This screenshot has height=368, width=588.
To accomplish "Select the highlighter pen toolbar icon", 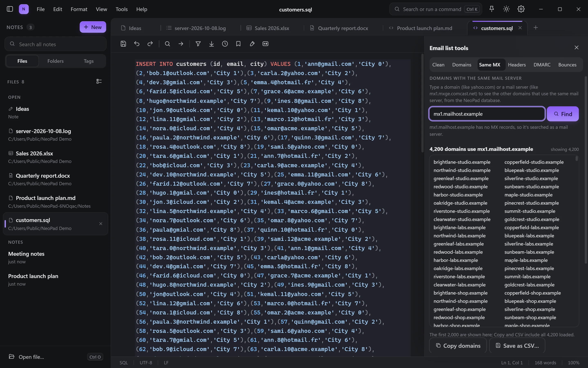I will coord(252,44).
